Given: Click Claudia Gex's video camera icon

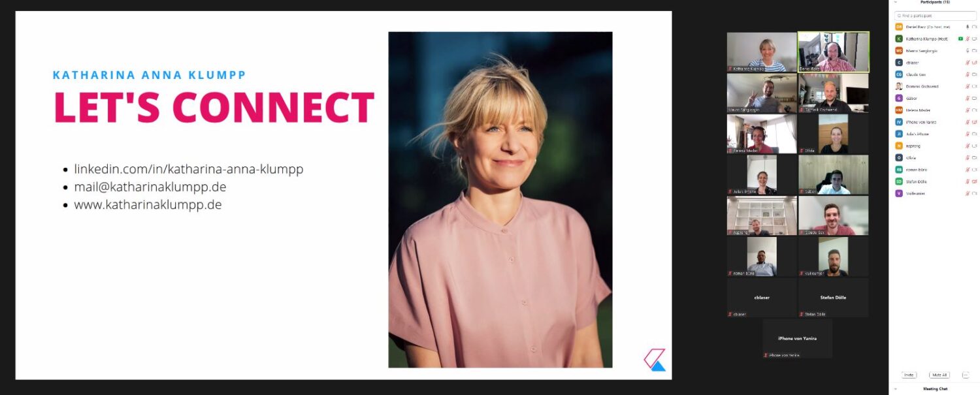Looking at the screenshot, I should pos(974,74).
